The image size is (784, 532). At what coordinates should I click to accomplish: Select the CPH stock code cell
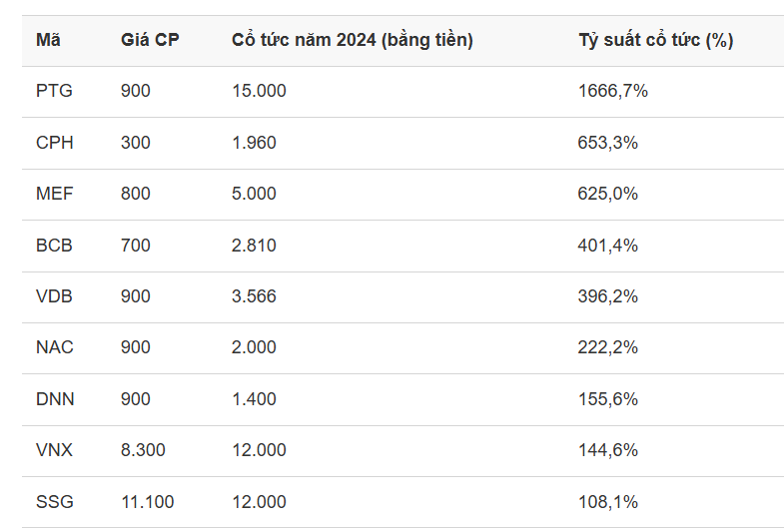click(x=55, y=143)
